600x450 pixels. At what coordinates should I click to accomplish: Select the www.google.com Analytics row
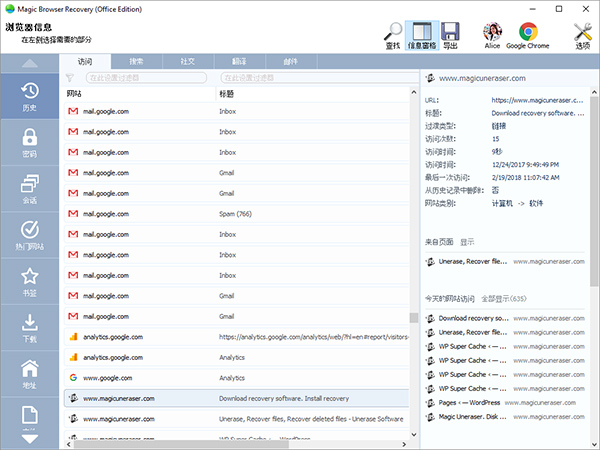pyautogui.click(x=236, y=378)
